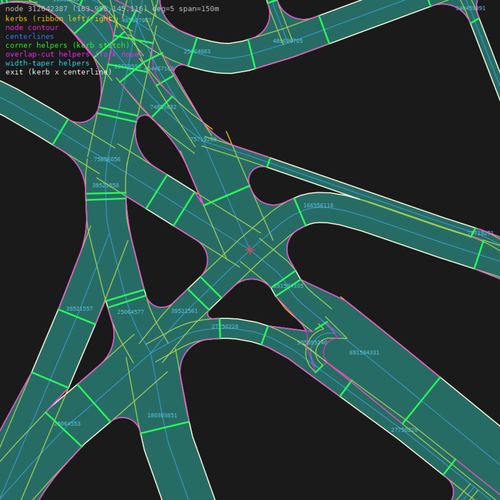
Task: Click road label 25064577
Action: tap(130, 312)
